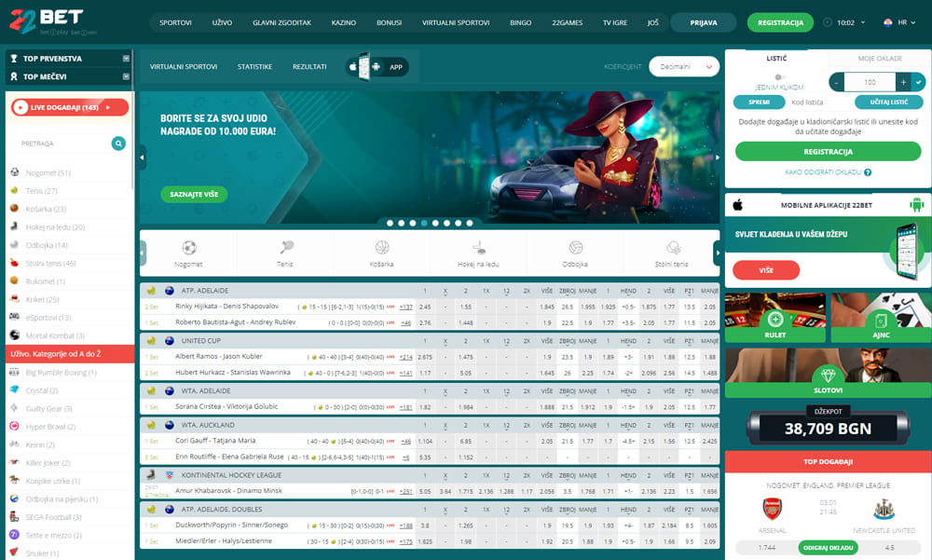The height and width of the screenshot is (560, 932).
Task: Open the Kazino menu
Action: pyautogui.click(x=344, y=22)
